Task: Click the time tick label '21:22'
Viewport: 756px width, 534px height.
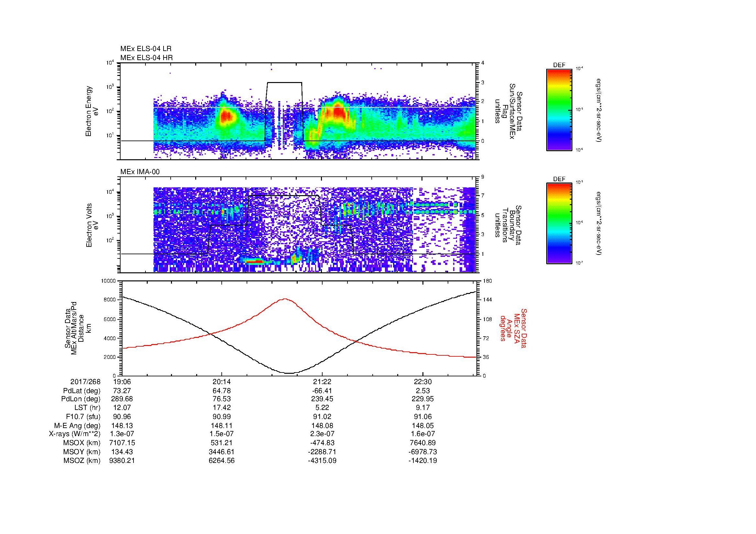Action: point(322,382)
